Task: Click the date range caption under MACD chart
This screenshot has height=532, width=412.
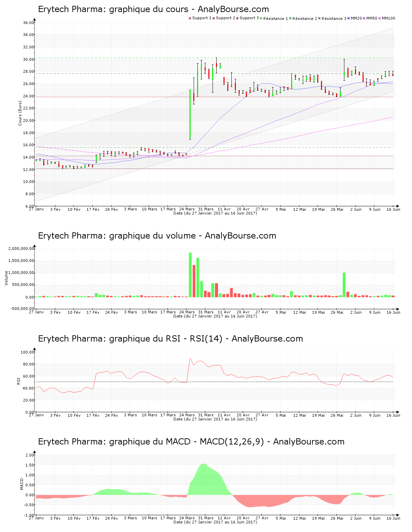Action: point(215,522)
